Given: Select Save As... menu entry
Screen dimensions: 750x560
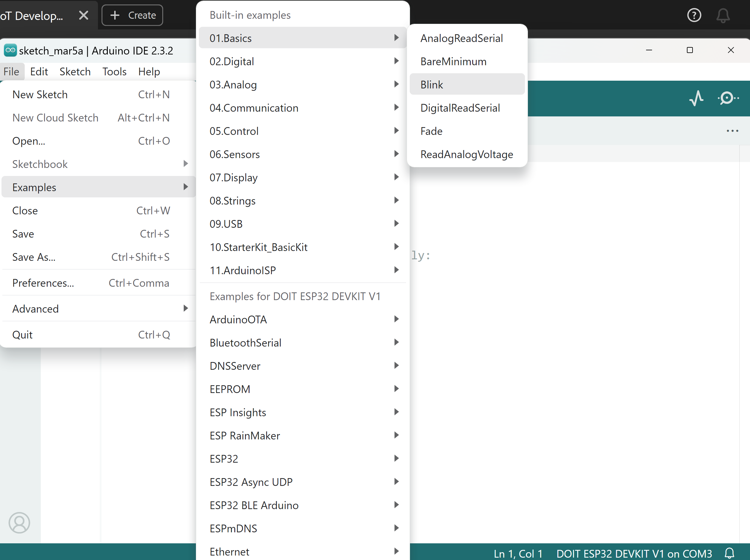Looking at the screenshot, I should pyautogui.click(x=98, y=257).
